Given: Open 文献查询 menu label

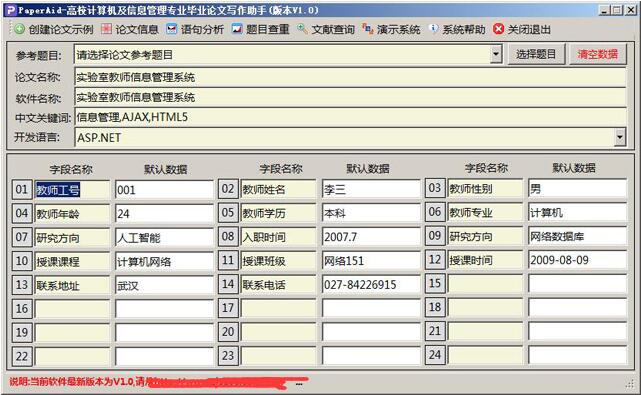Looking at the screenshot, I should (x=333, y=29).
